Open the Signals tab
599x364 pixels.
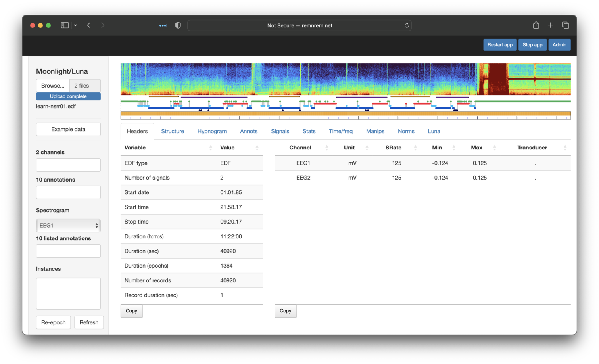pyautogui.click(x=280, y=131)
